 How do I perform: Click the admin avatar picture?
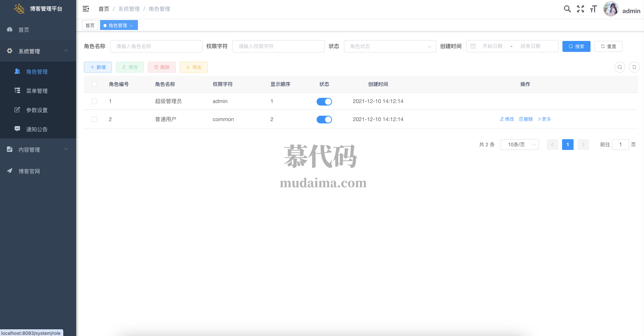tap(611, 9)
